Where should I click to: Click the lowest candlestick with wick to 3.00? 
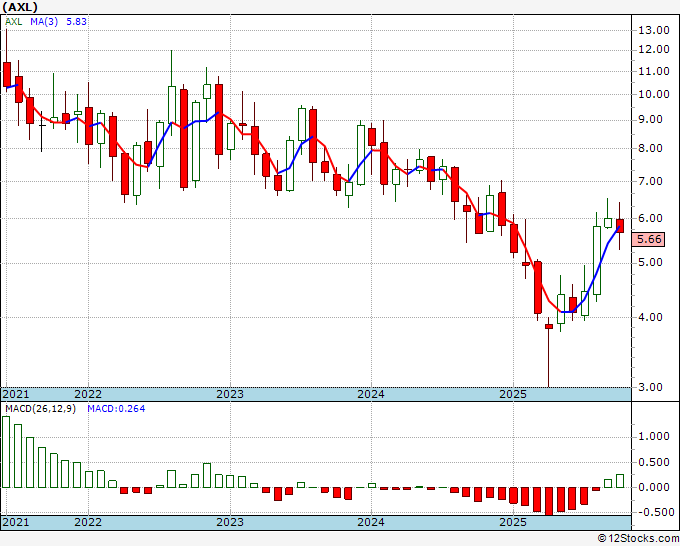549,352
